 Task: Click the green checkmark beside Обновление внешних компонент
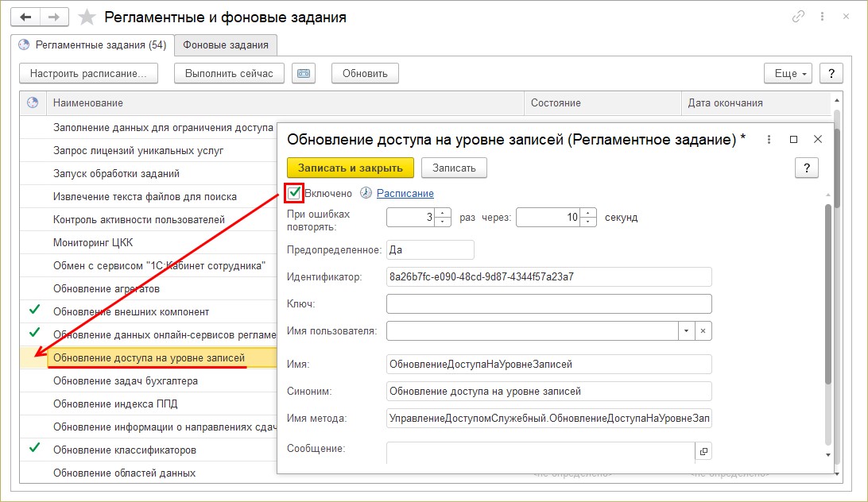click(x=34, y=310)
